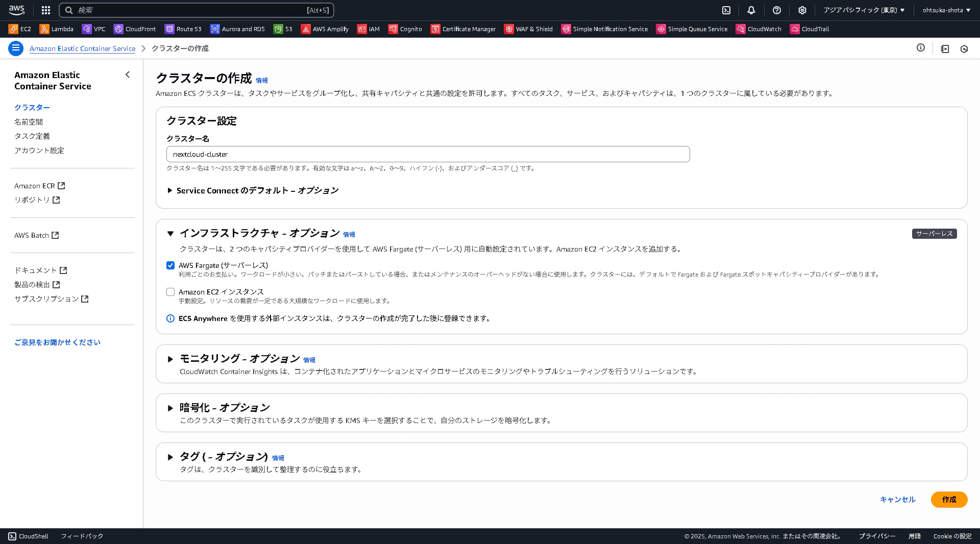This screenshot has height=544, width=980.
Task: Open the notifications bell icon
Action: coord(751,10)
